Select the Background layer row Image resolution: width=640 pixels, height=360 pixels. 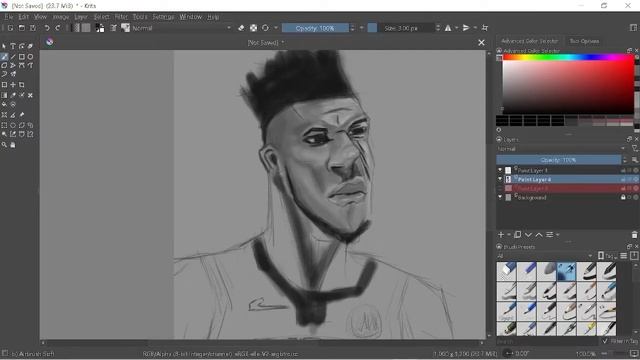pyautogui.click(x=567, y=198)
